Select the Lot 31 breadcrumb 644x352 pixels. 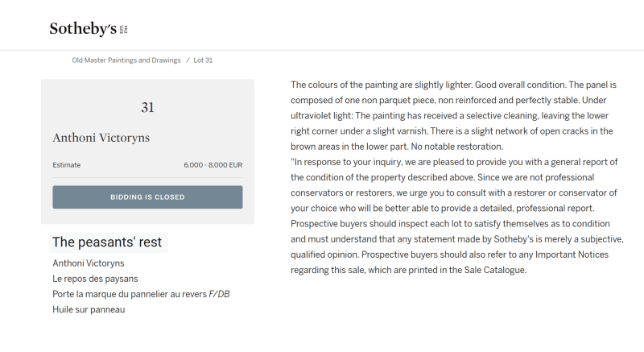(x=203, y=60)
